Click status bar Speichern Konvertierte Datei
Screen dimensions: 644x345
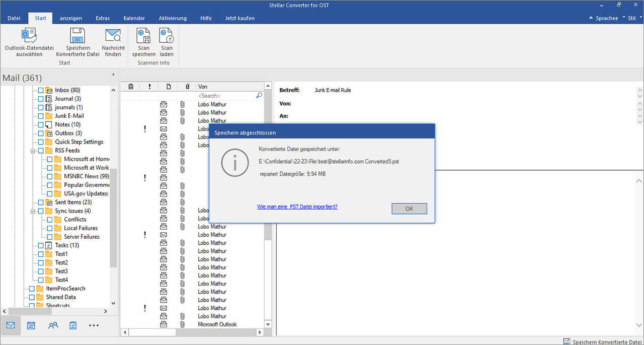tap(602, 342)
